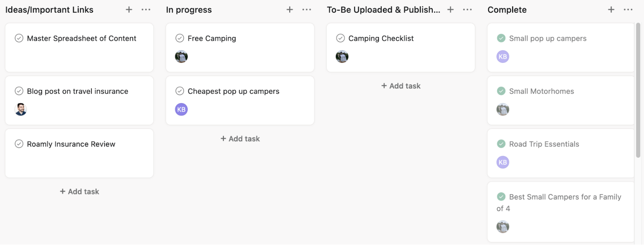The image size is (644, 245).
Task: Mark Free Camping task complete
Action: coord(180,38)
